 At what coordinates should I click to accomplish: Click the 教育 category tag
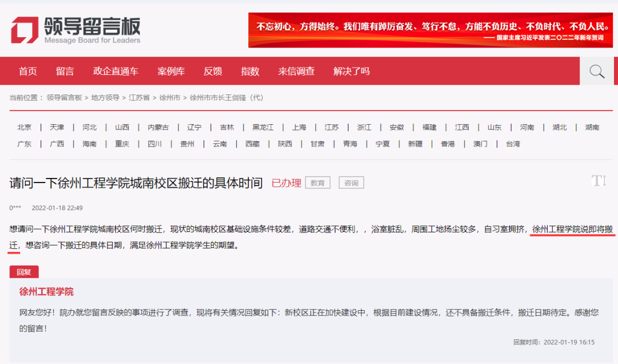coord(318,182)
